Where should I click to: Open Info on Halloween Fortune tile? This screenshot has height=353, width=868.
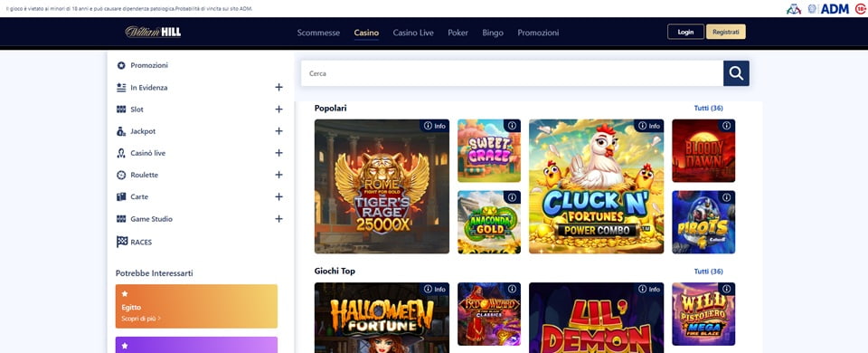(x=435, y=289)
